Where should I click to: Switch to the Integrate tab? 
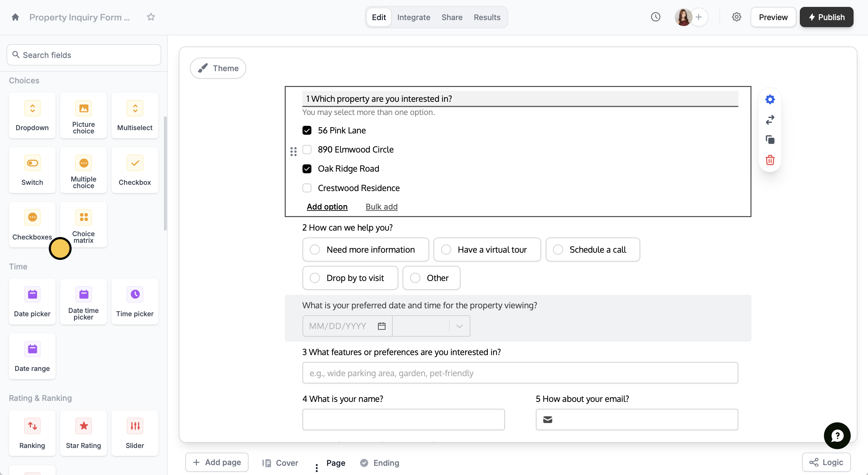click(x=413, y=17)
